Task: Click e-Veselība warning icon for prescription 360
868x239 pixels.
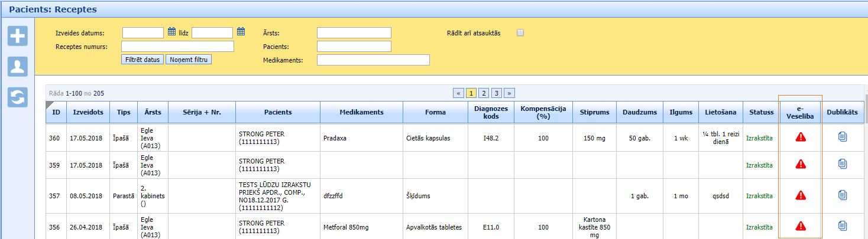Action: (801, 137)
